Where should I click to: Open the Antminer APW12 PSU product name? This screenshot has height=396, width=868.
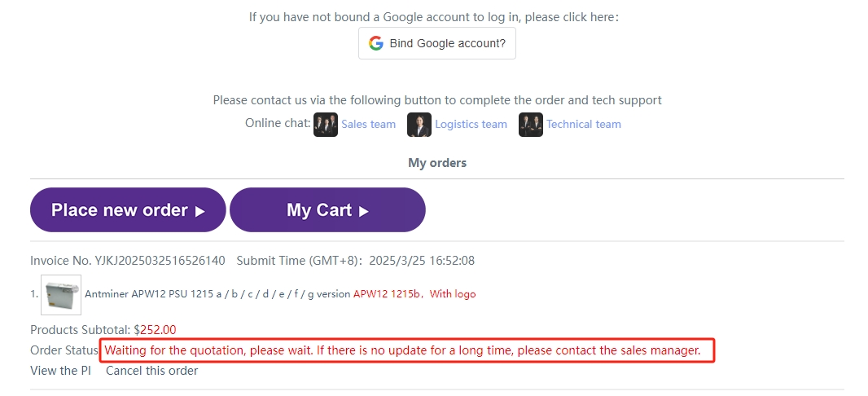pyautogui.click(x=217, y=294)
